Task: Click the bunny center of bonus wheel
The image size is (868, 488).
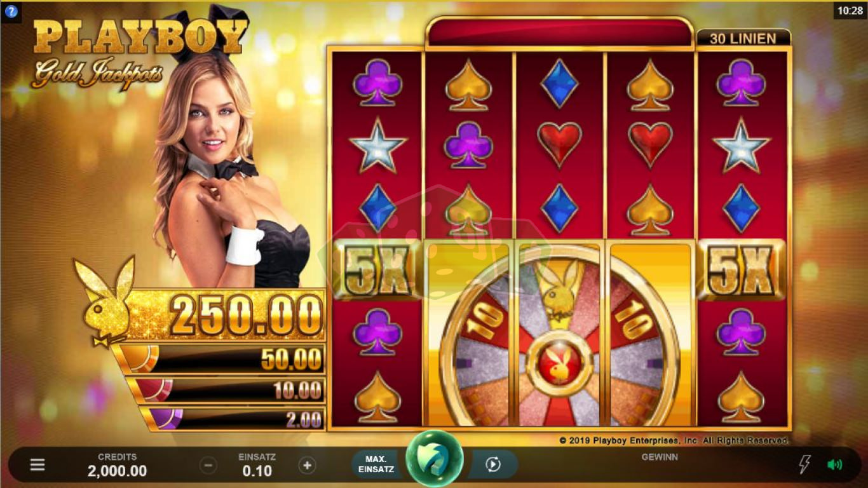Action: click(x=559, y=363)
